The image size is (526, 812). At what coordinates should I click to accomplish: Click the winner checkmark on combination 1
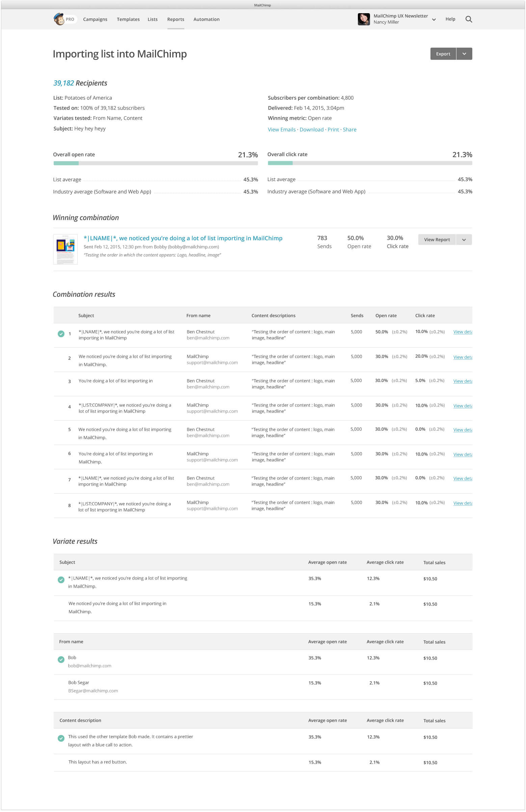pos(61,334)
